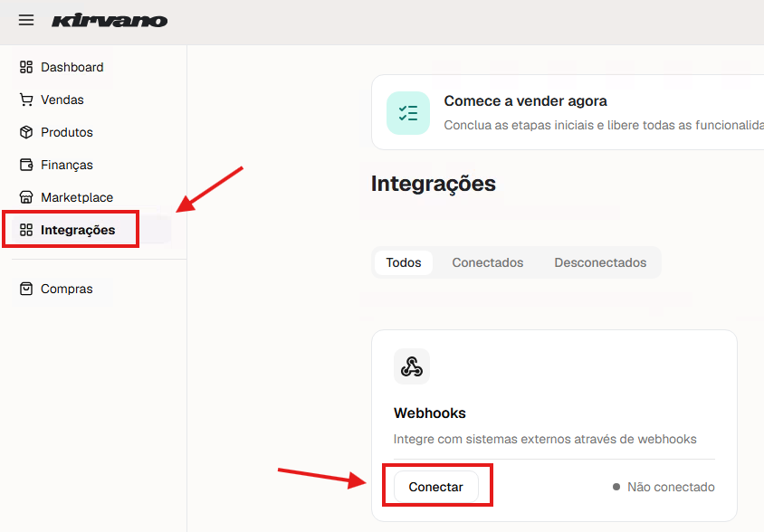Switch to Conectados tab
This screenshot has width=764, height=532.
coord(488,262)
